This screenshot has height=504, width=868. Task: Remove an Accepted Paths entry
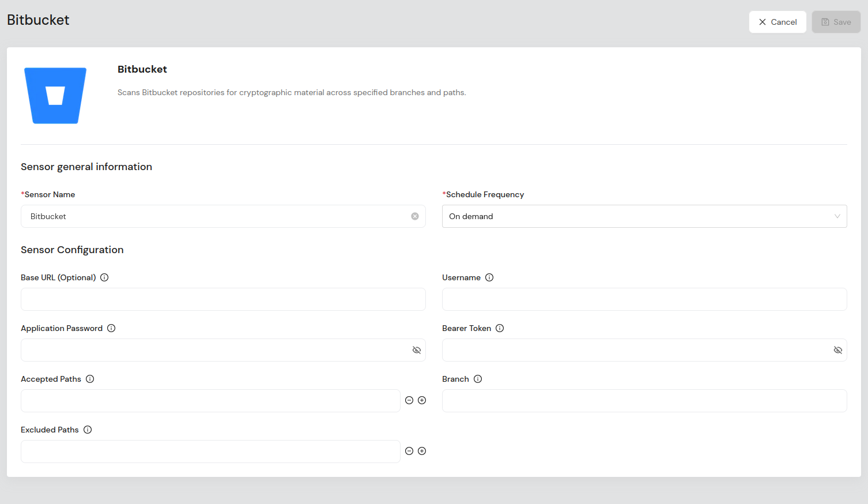[409, 400]
